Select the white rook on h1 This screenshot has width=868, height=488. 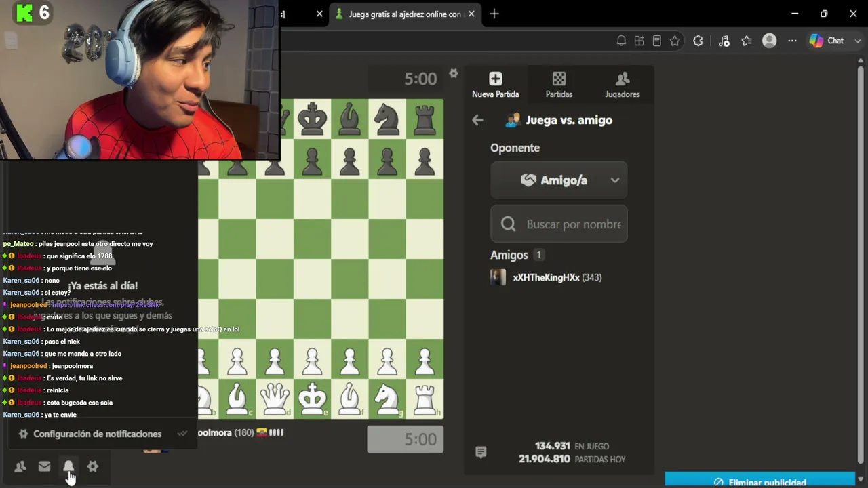[x=425, y=399]
